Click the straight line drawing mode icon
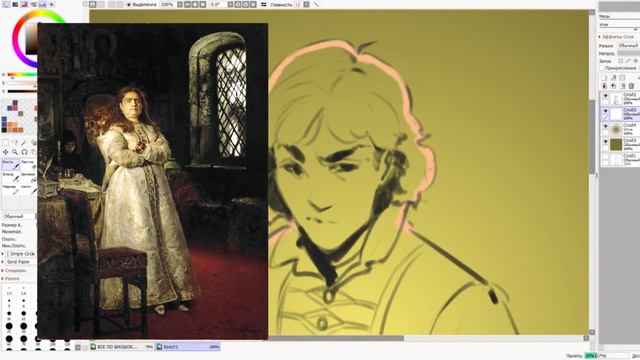 pos(316,4)
